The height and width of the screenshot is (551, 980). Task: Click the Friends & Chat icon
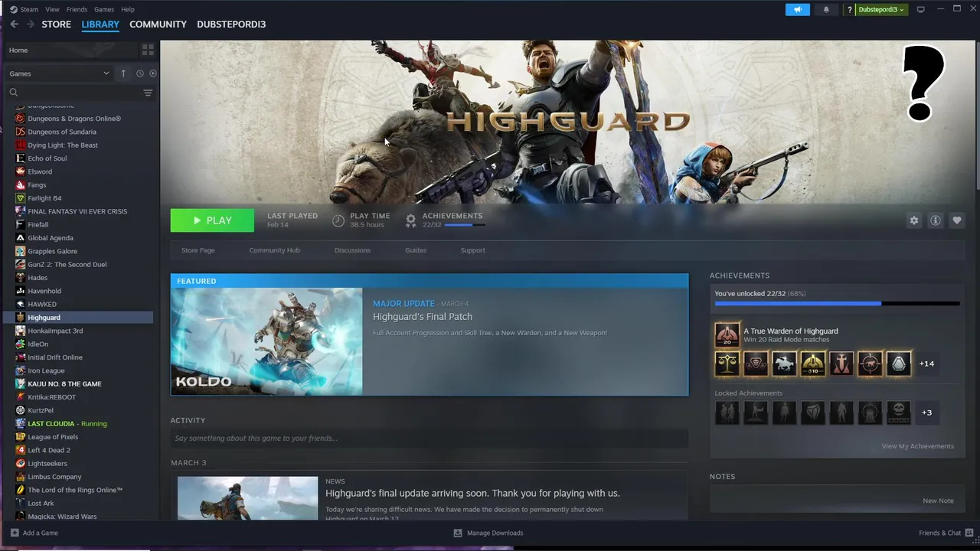(968, 533)
